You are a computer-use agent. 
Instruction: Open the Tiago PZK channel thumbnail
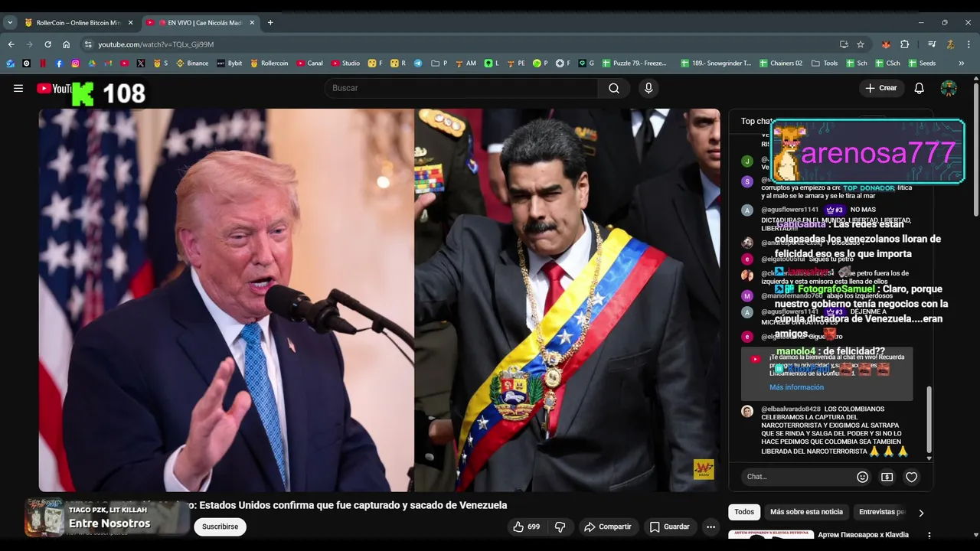(x=44, y=518)
